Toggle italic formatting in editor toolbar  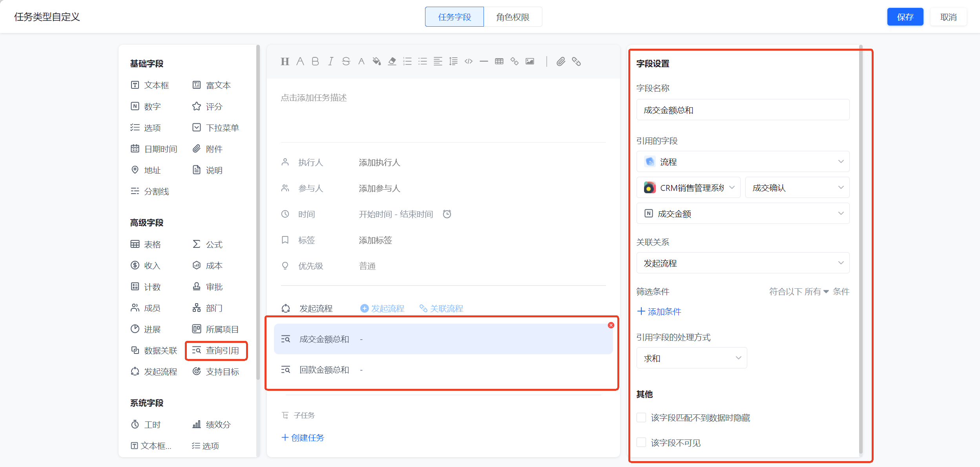pos(330,61)
